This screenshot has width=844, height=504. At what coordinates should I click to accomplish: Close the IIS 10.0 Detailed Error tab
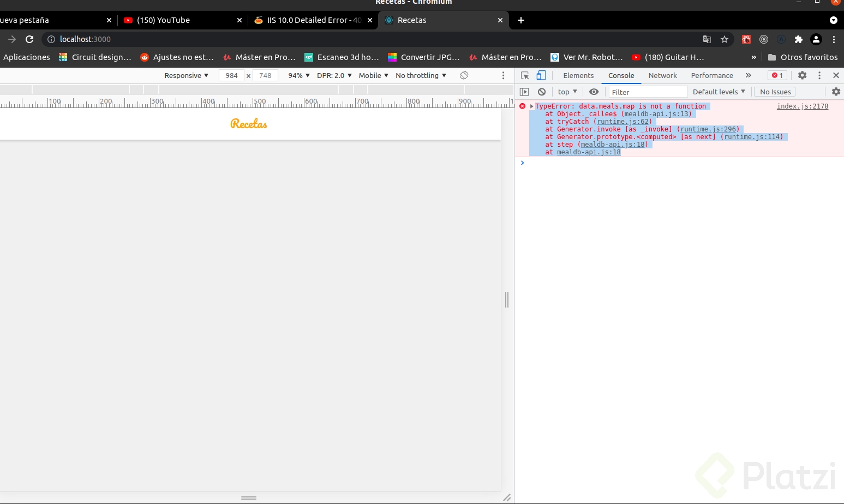pos(370,20)
